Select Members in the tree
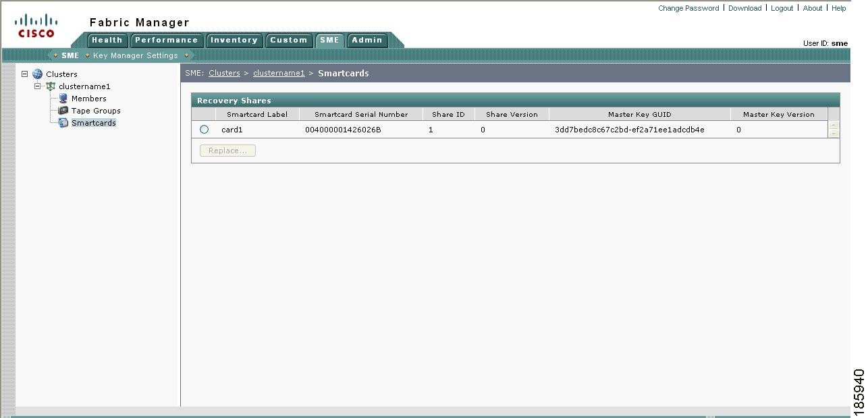 click(89, 99)
